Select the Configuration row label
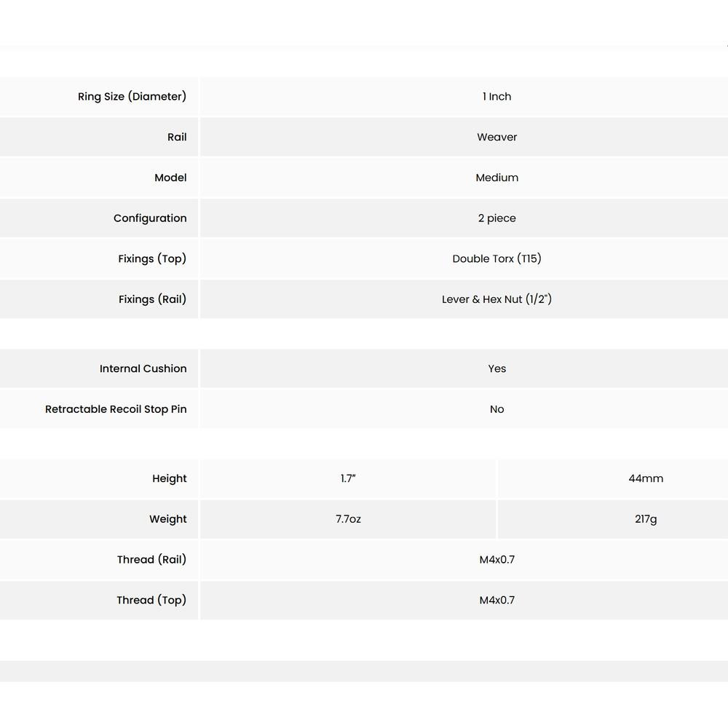Viewport: 728px width, 728px height. pyautogui.click(x=150, y=218)
